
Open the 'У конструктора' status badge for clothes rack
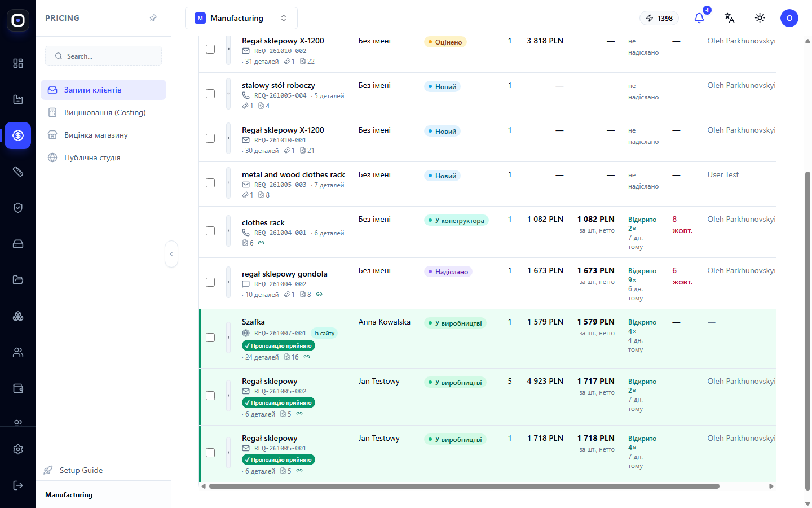point(456,221)
